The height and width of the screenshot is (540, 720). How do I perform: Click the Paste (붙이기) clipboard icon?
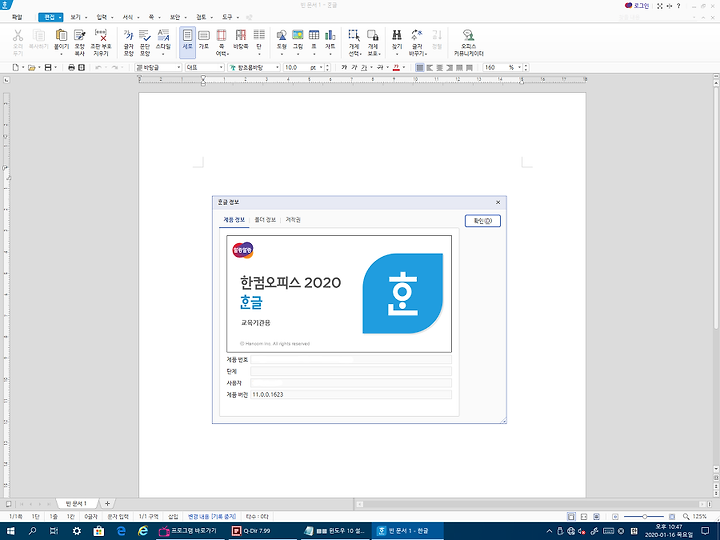(x=61, y=36)
